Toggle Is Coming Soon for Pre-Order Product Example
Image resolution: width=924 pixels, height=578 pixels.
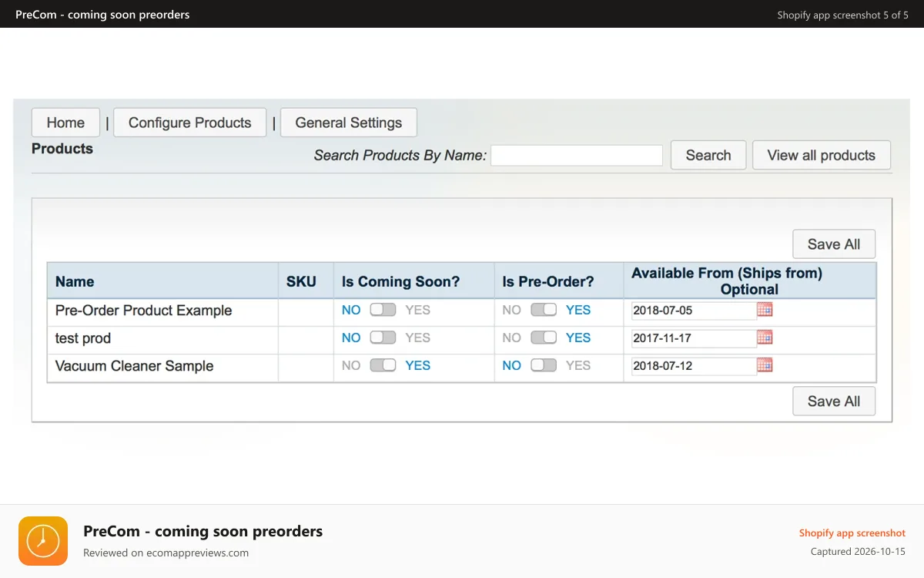383,310
